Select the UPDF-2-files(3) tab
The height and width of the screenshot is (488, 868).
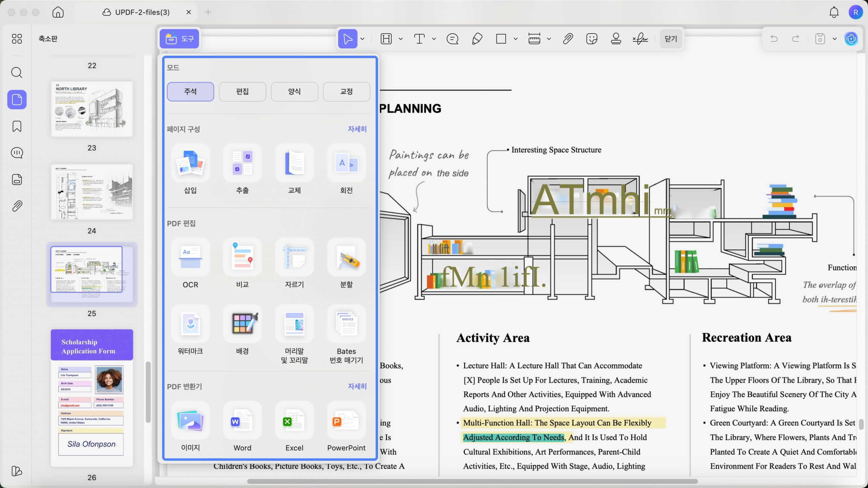point(142,12)
